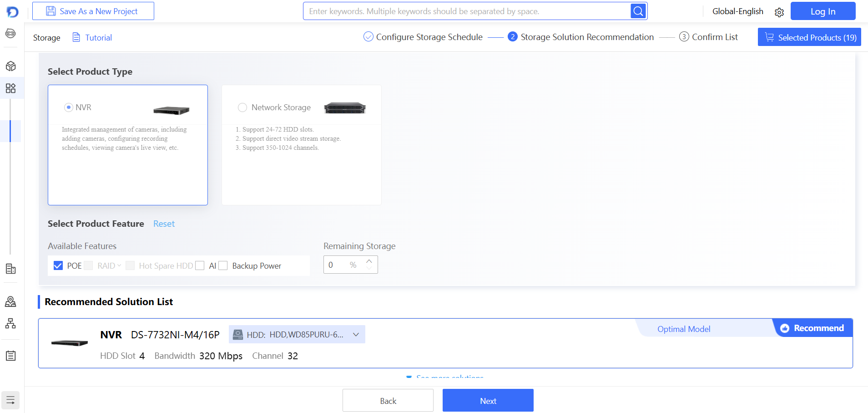868x413 pixels.
Task: Click the settings gear icon
Action: [779, 12]
